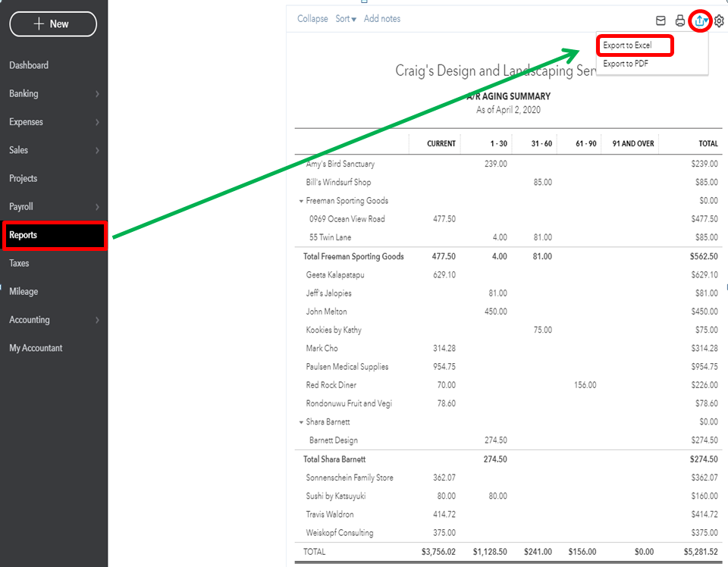Click the New button in the sidebar
728x567 pixels.
[53, 24]
